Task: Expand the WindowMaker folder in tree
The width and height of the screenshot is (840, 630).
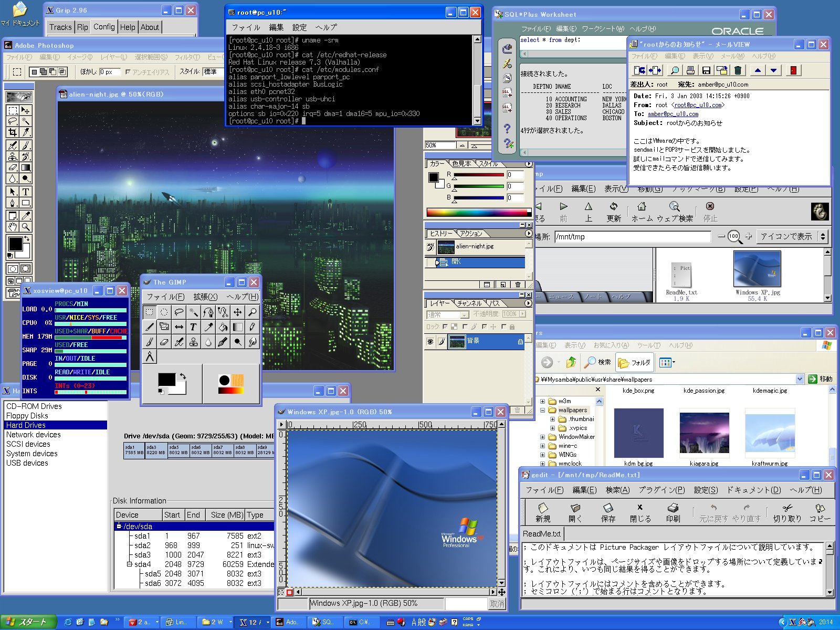Action: pyautogui.click(x=542, y=437)
